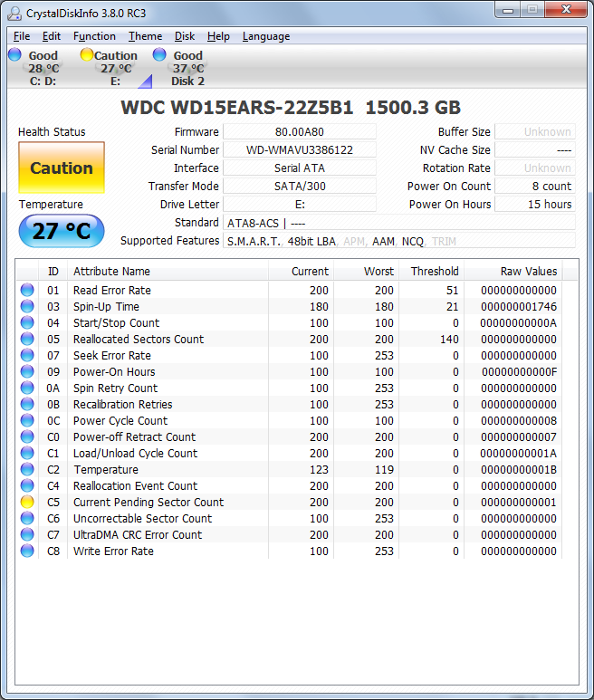This screenshot has height=700, width=594.
Task: Click the Buffer Size Unknown field
Action: pos(535,131)
